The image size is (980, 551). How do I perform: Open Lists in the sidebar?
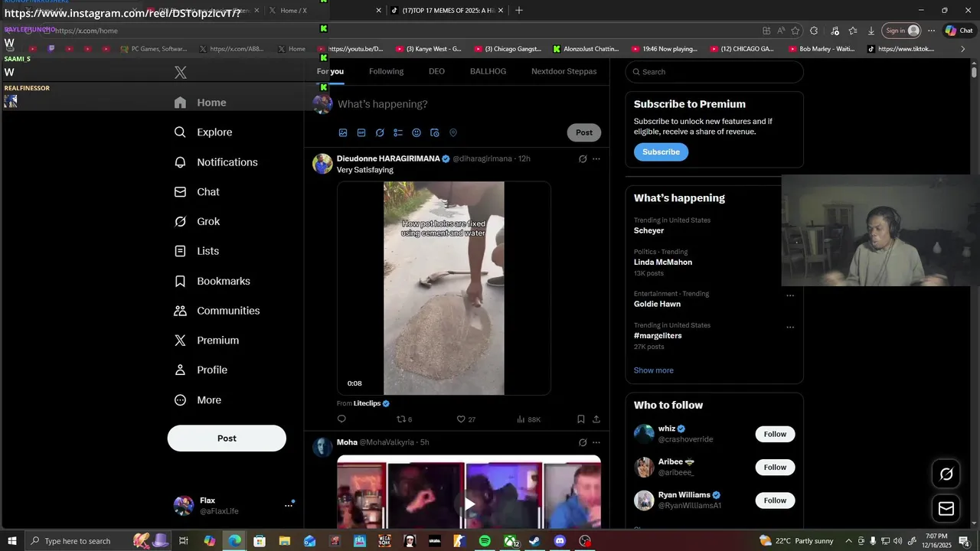click(x=197, y=251)
